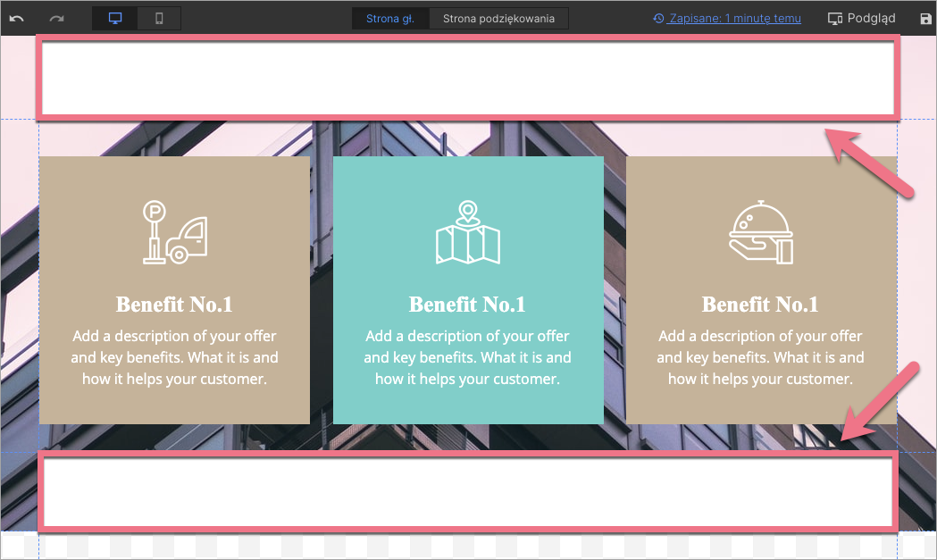Click the "Podgląd" preview button
937x560 pixels.
coord(861,18)
